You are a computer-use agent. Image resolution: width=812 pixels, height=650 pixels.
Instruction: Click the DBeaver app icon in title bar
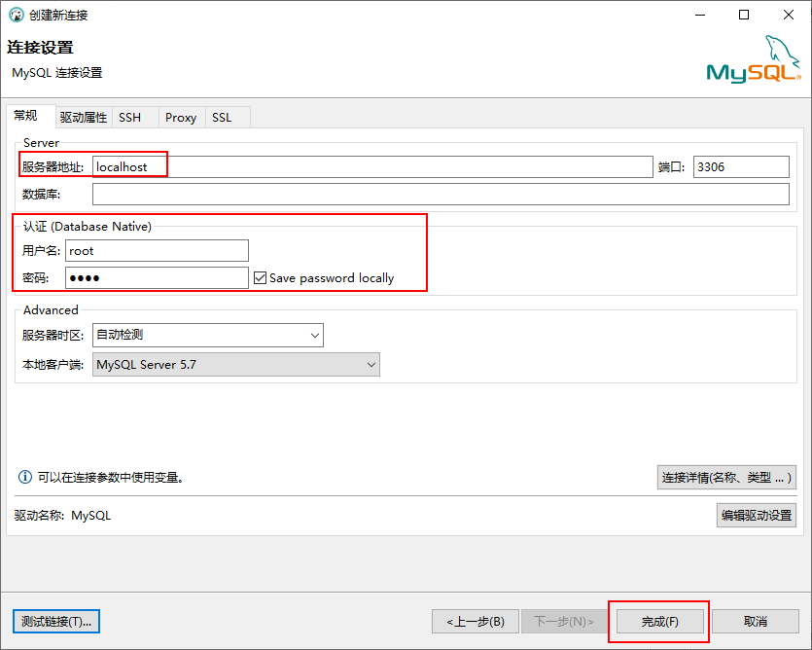click(17, 15)
